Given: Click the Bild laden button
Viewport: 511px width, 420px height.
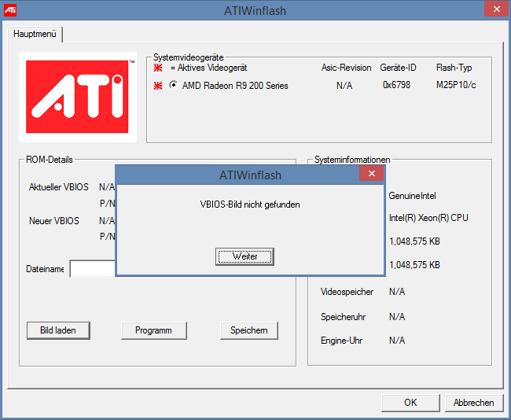Looking at the screenshot, I should pyautogui.click(x=58, y=330).
